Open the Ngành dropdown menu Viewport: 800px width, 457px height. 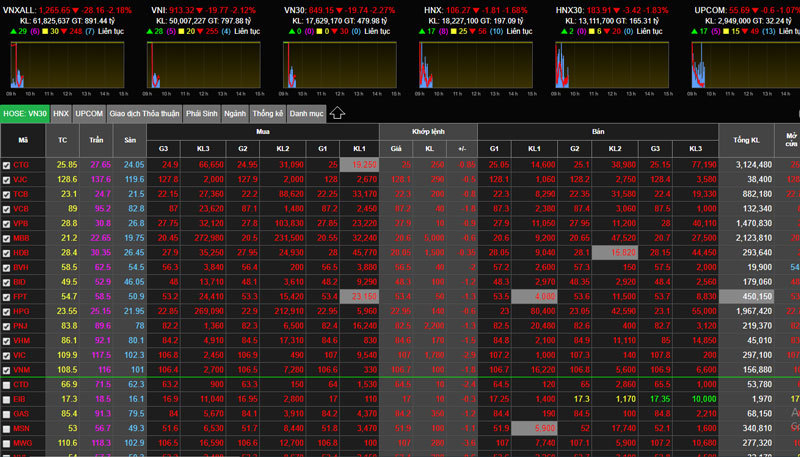[x=235, y=114]
